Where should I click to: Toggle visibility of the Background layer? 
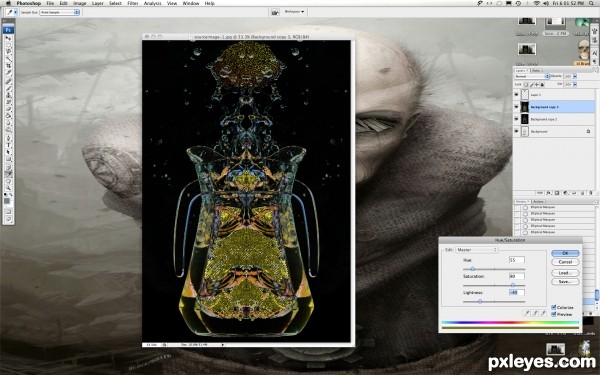tap(516, 131)
